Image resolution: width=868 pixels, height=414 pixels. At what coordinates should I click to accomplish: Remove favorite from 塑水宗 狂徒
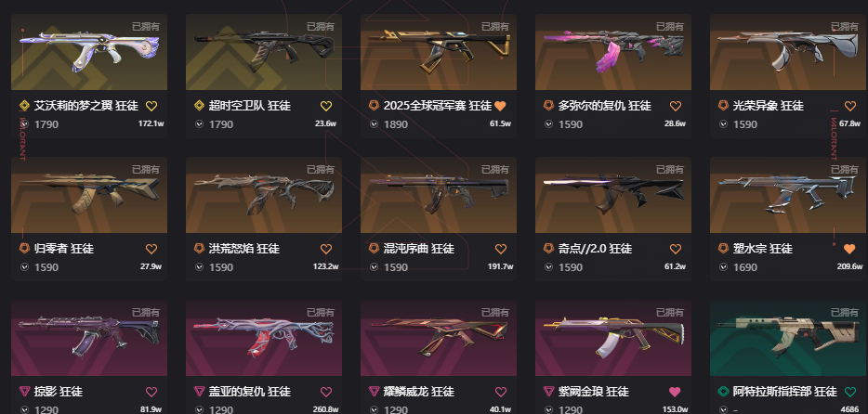pyautogui.click(x=849, y=250)
